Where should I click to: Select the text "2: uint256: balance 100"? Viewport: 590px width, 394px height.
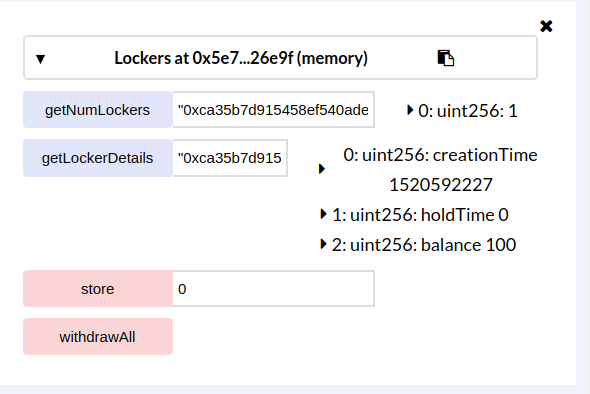pos(424,245)
